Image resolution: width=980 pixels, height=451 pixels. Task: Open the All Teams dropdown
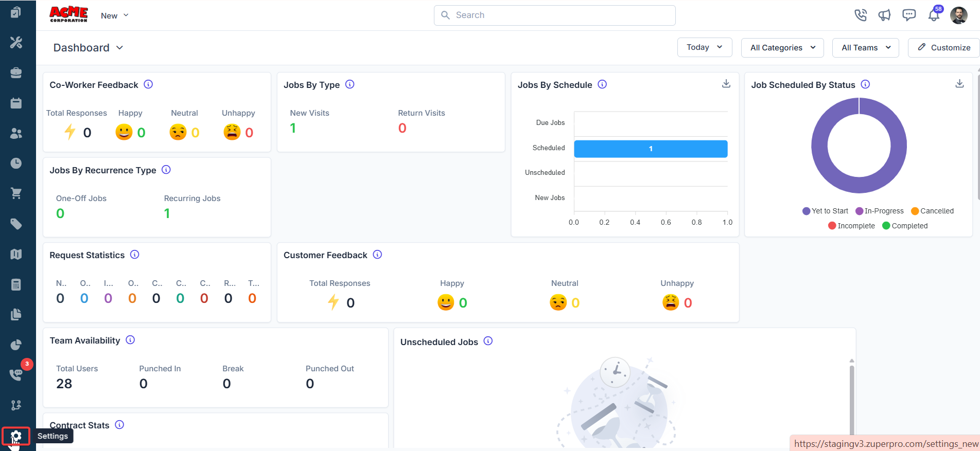coord(866,48)
